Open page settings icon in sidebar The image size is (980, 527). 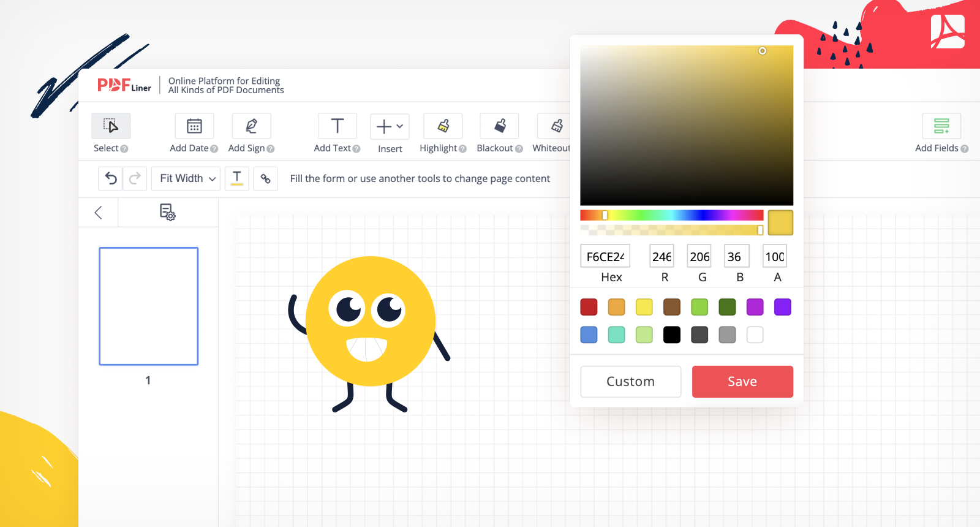pos(167,212)
